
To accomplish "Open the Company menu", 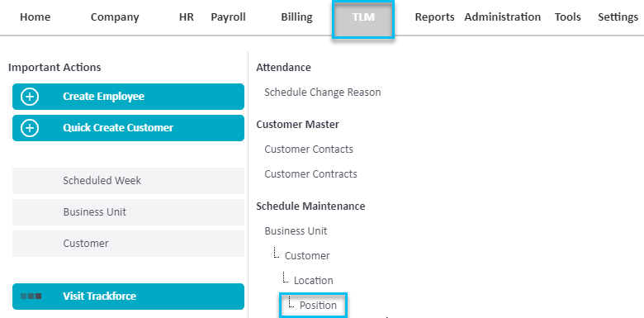I will (x=115, y=17).
